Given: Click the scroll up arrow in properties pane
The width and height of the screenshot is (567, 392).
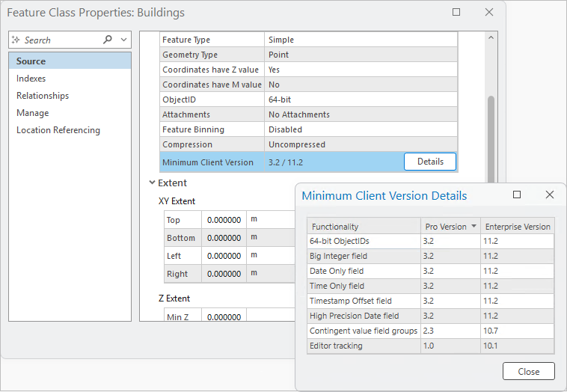Looking at the screenshot, I should (x=491, y=37).
